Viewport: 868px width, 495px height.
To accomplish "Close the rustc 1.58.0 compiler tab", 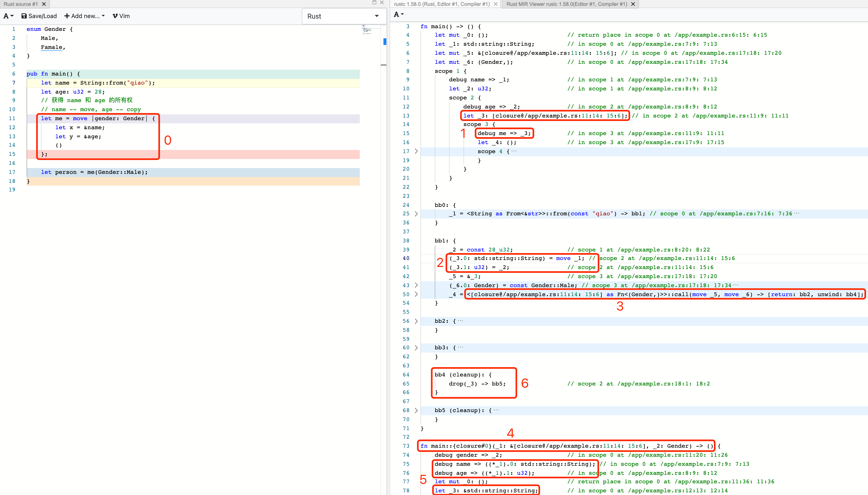I will [x=496, y=4].
